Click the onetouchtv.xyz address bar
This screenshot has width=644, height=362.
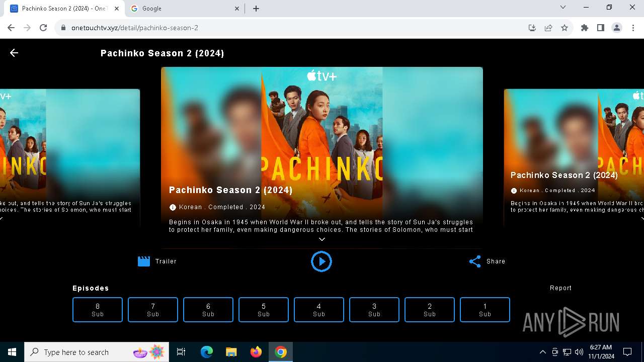pyautogui.click(x=292, y=28)
